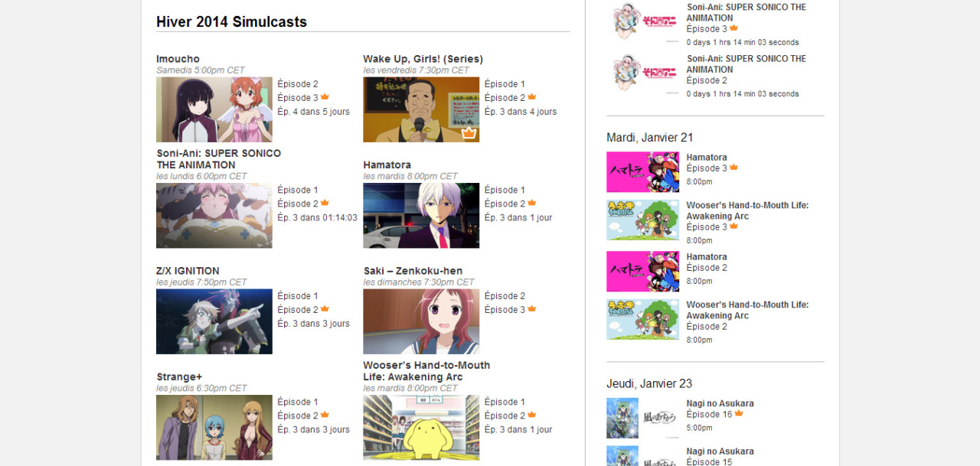This screenshot has width=980, height=466.
Task: Click the premium crown beside Imoucho Épisode 3
Action: [x=325, y=97]
